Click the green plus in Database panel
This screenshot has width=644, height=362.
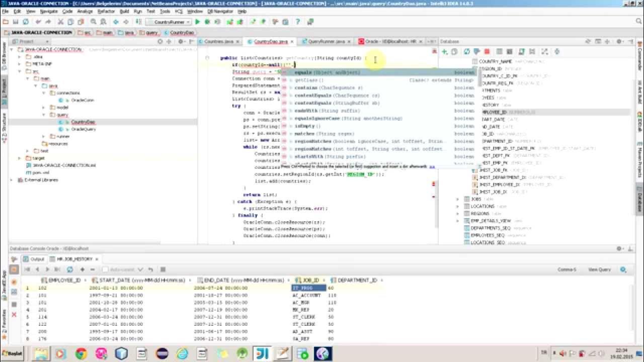pyautogui.click(x=445, y=51)
